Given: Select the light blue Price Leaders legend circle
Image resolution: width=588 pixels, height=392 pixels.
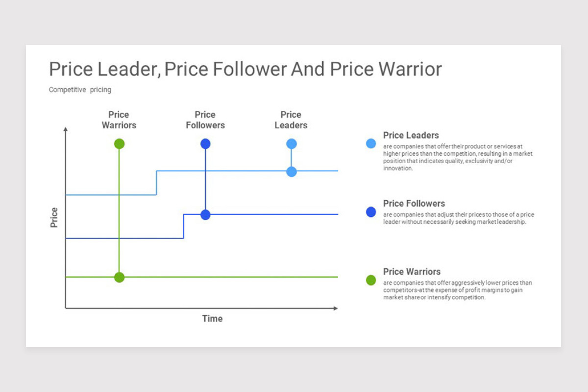Looking at the screenshot, I should [x=371, y=144].
